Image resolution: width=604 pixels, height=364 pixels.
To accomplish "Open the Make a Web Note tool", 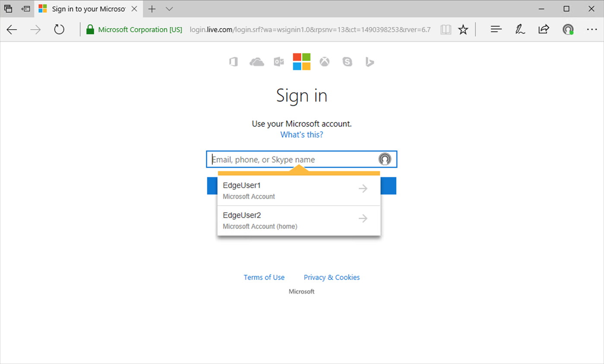I will (520, 29).
